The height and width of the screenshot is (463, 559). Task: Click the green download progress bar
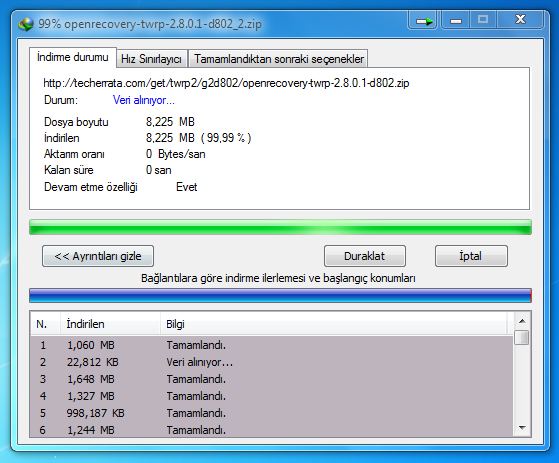(x=280, y=227)
